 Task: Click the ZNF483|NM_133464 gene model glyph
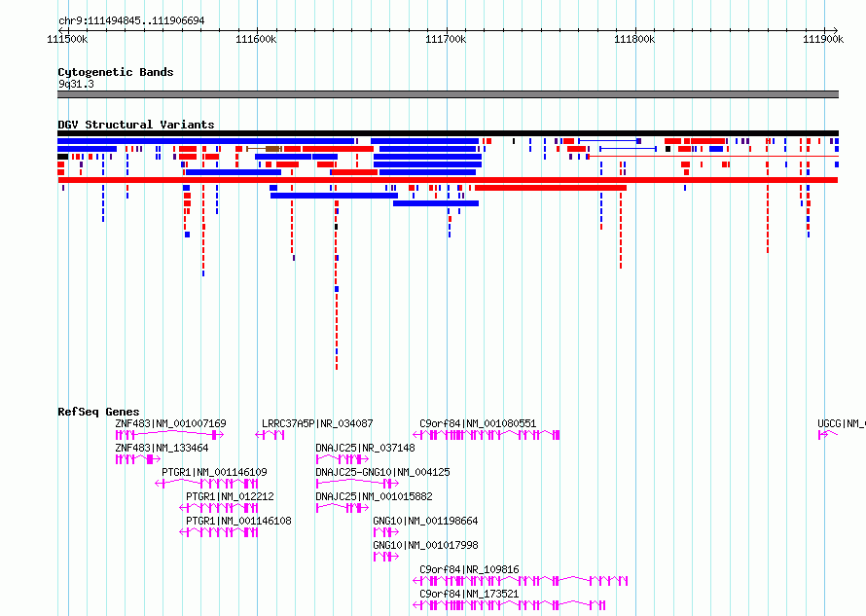point(138,459)
